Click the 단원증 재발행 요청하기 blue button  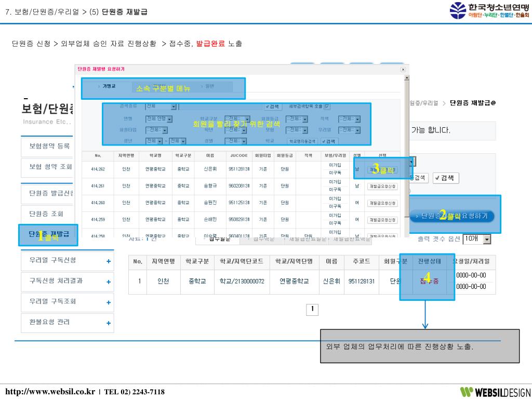coord(451,216)
